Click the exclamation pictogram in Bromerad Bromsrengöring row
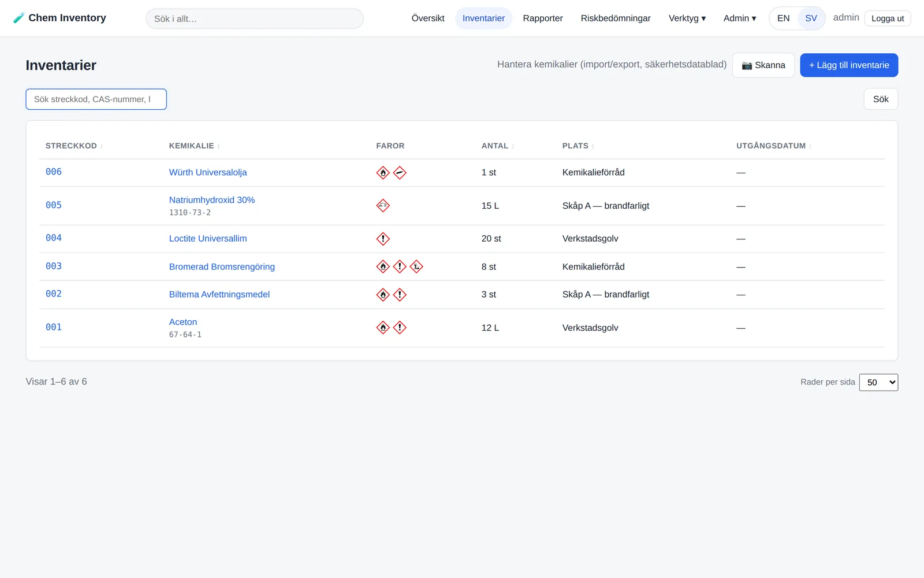This screenshot has width=924, height=578. 400,266
